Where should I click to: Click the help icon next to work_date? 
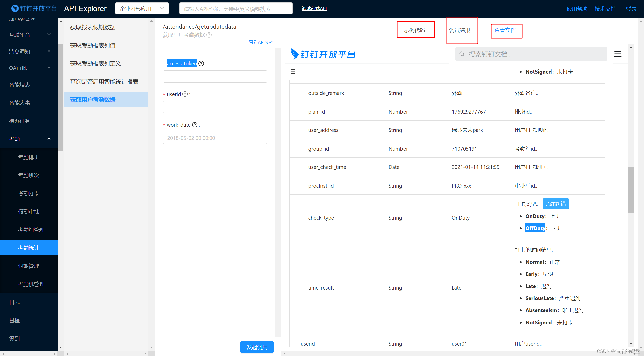click(x=195, y=125)
